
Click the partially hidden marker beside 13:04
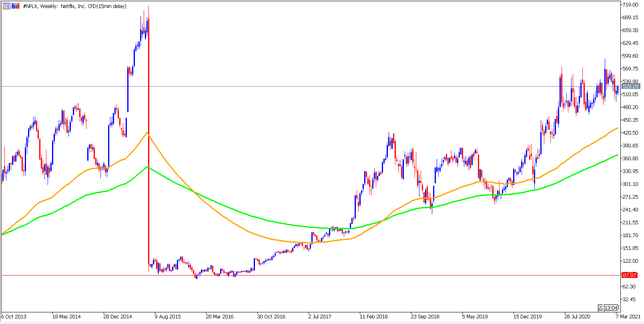(601, 308)
